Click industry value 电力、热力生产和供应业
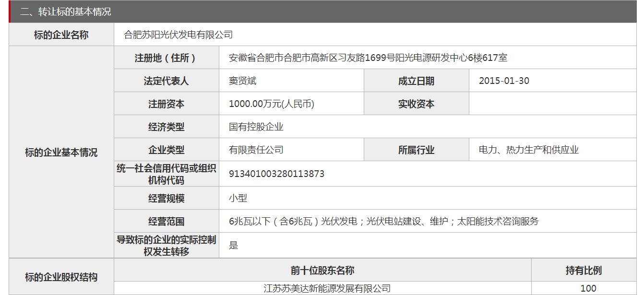The height and width of the screenshot is (295, 644). point(528,150)
